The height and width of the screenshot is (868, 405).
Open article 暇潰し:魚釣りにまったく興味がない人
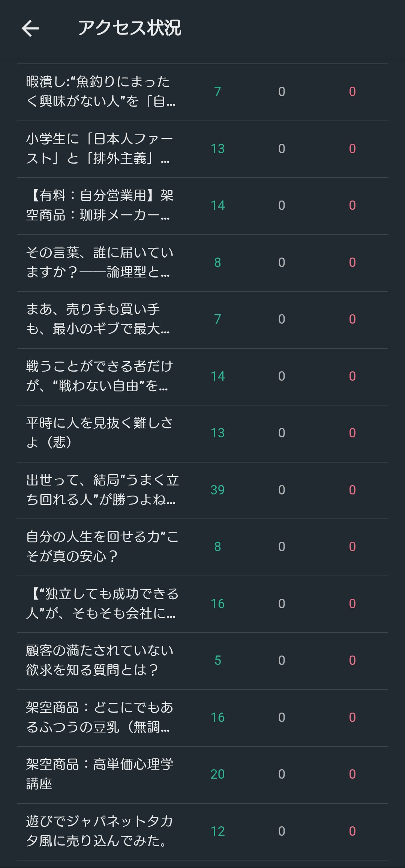click(x=100, y=92)
